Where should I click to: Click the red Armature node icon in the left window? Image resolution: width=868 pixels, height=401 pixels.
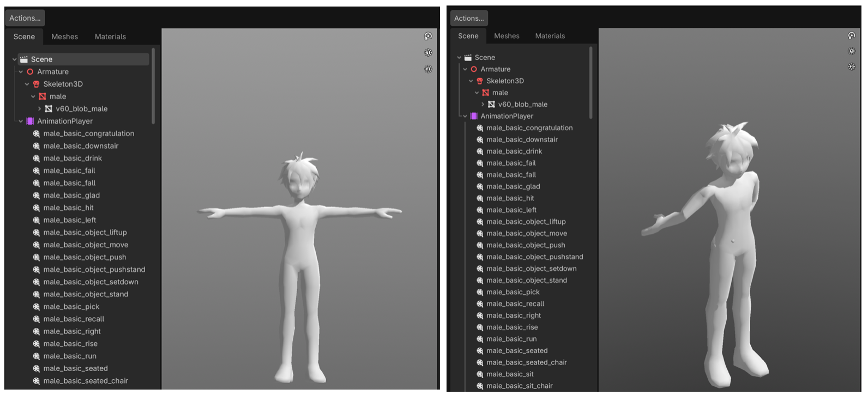[30, 72]
